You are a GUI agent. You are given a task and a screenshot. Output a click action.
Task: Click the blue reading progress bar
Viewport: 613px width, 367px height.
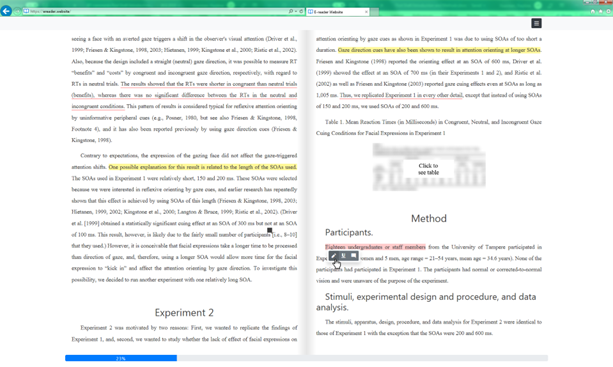[121, 358]
